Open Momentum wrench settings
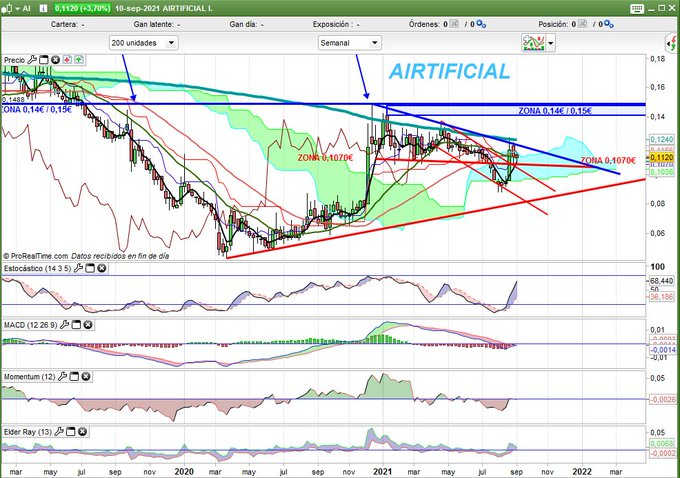 62,376
